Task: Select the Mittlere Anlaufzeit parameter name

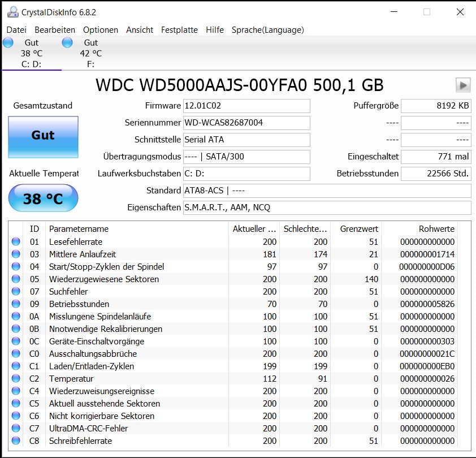Action: pos(83,254)
